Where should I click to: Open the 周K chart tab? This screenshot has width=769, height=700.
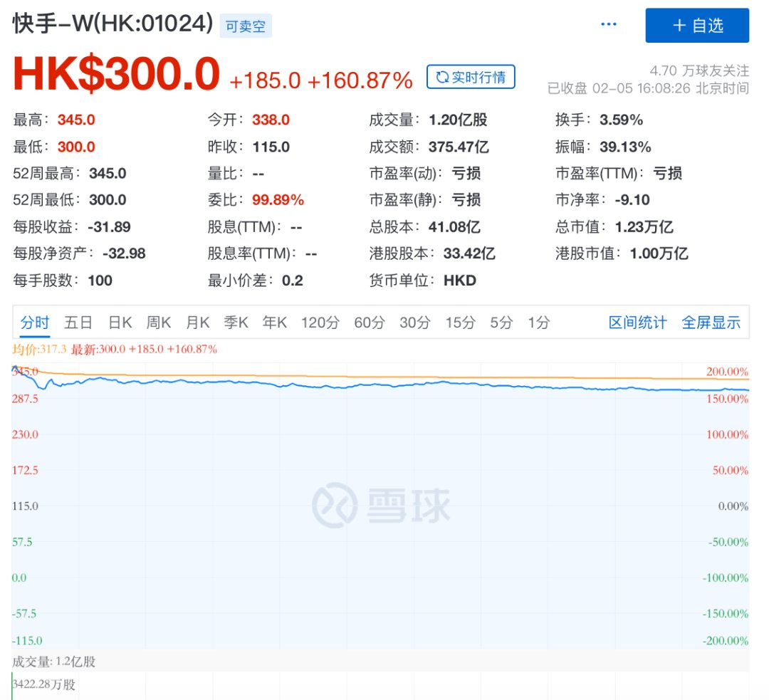(158, 323)
